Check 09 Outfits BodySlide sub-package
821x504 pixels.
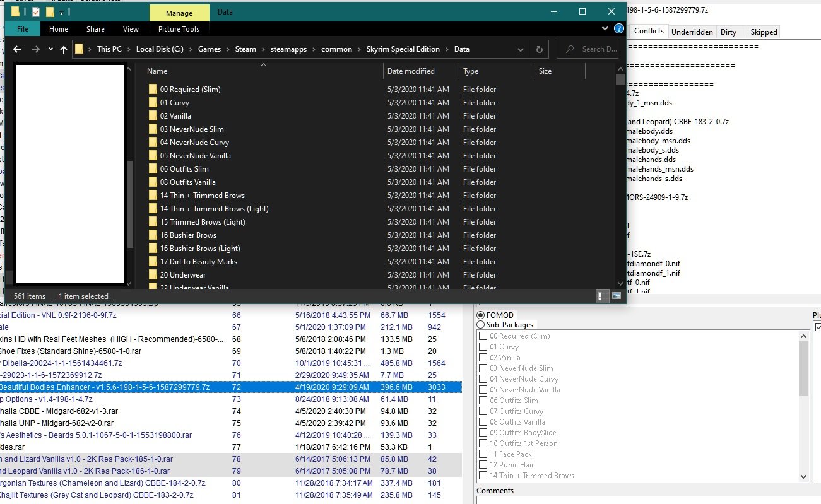pyautogui.click(x=483, y=433)
